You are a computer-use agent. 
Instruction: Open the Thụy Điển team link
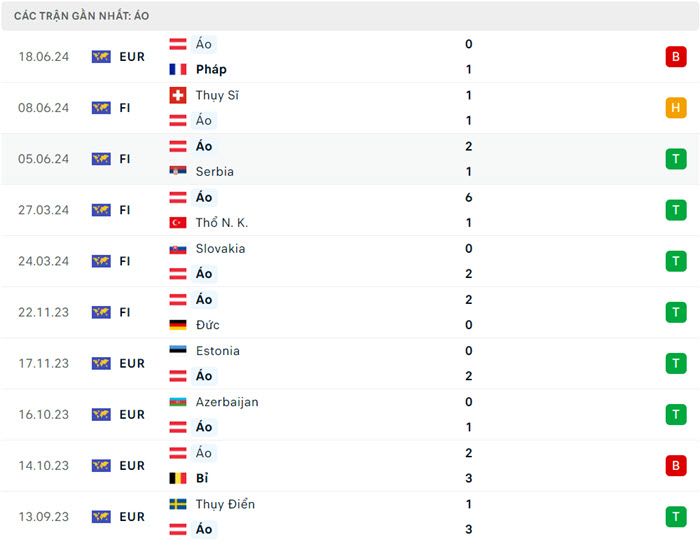(225, 504)
